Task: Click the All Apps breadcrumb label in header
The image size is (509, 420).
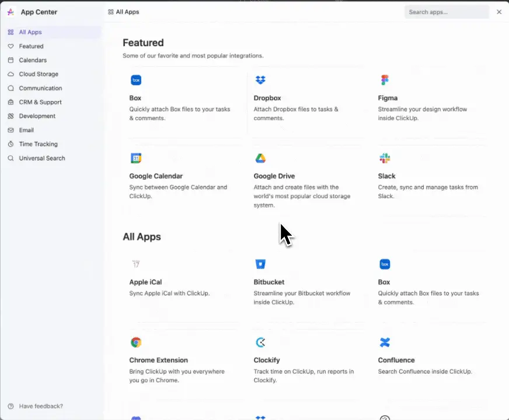Action: pyautogui.click(x=128, y=12)
